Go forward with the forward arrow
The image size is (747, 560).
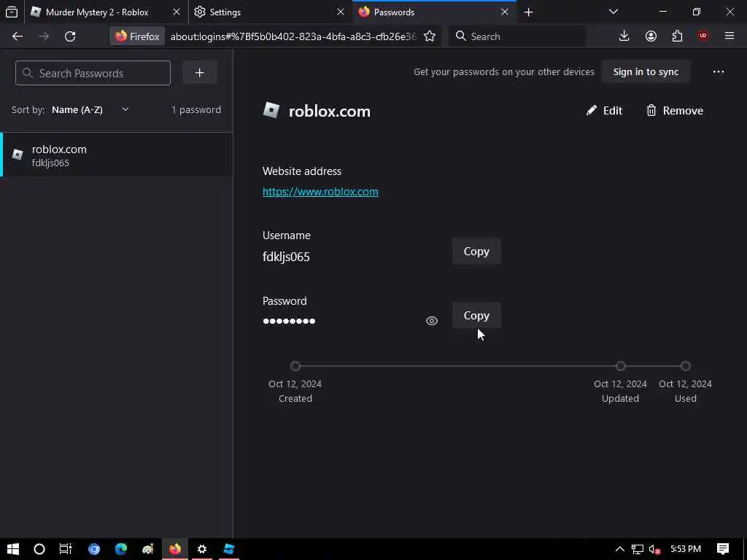tap(44, 36)
